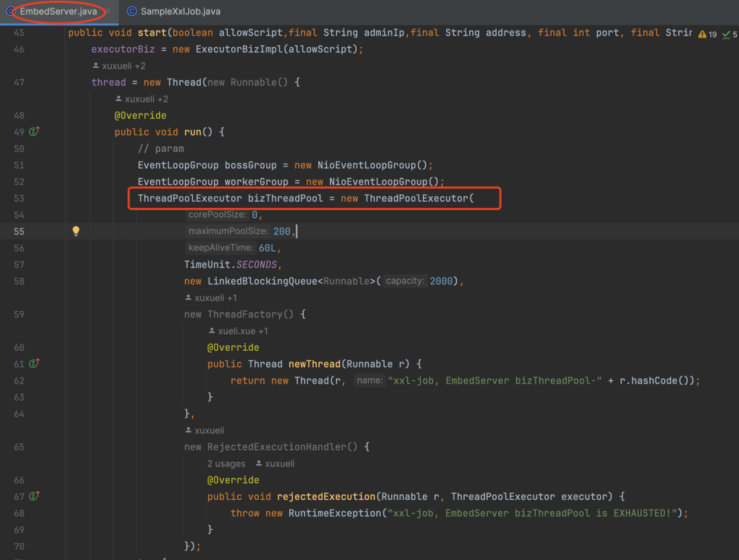Click "bizThreadPool" variable on line 53
Screen dimensions: 739x560
(285, 198)
